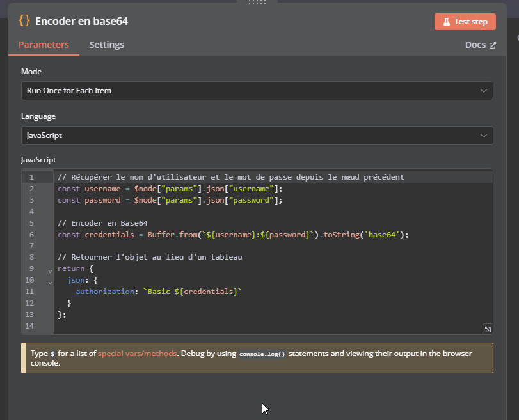Viewport: 519px width, 420px height.
Task: Open the Language dropdown showing JavaScript
Action: coord(256,135)
